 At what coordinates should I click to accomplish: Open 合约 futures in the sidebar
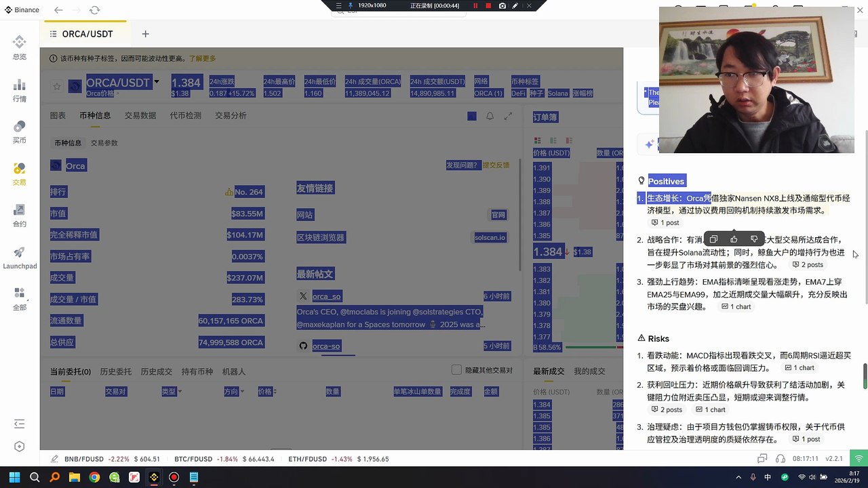(20, 215)
